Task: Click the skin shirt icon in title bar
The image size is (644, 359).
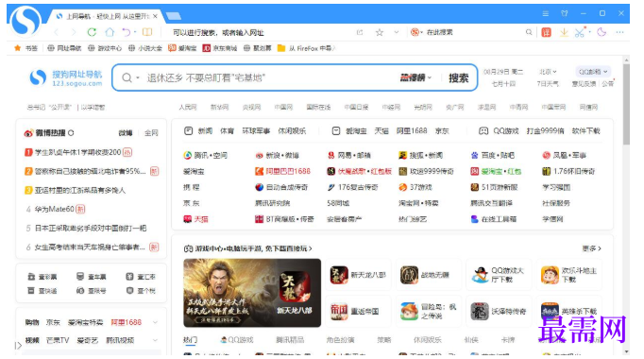Action: (565, 13)
